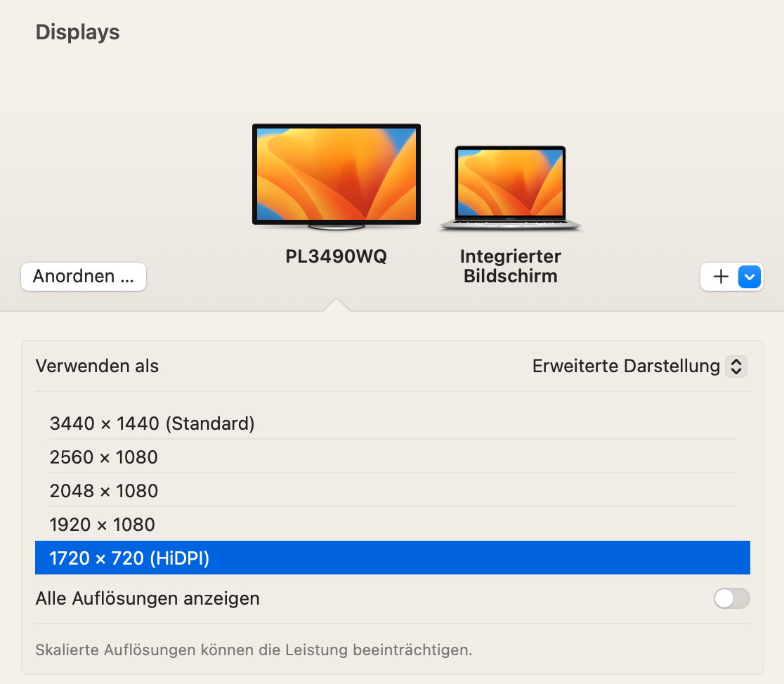
Task: Select the built-in MacBook display icon
Action: click(x=511, y=188)
